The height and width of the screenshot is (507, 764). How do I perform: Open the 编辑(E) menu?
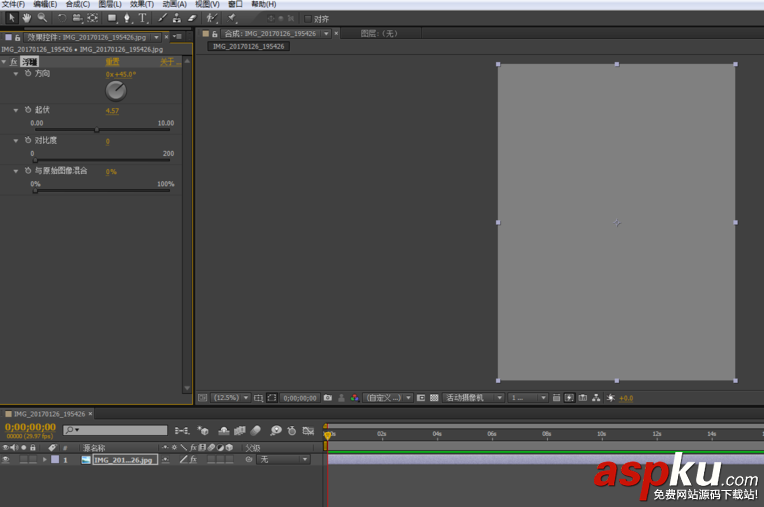click(x=45, y=4)
